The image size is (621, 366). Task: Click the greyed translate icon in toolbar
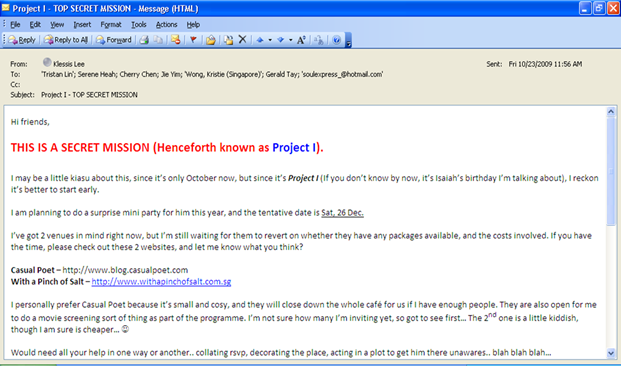point(318,40)
